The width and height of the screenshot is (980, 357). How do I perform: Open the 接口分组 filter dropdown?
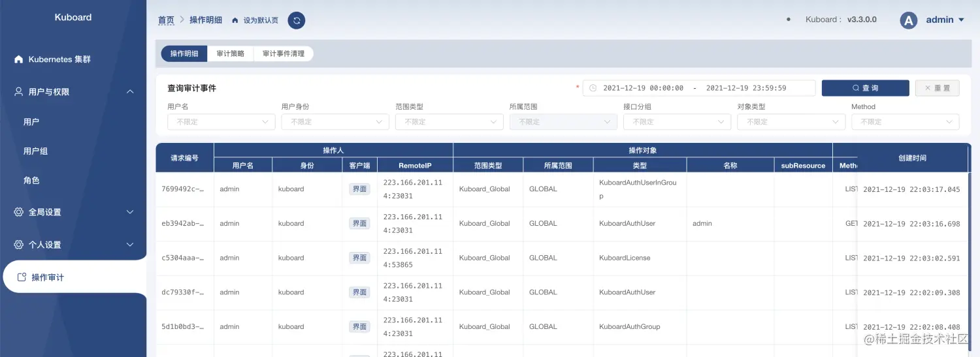pyautogui.click(x=677, y=121)
